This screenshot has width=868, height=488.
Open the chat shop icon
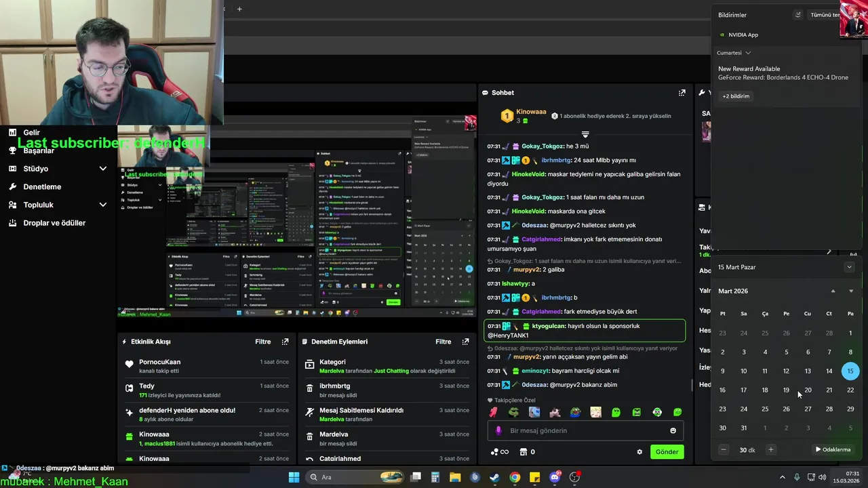tap(524, 452)
